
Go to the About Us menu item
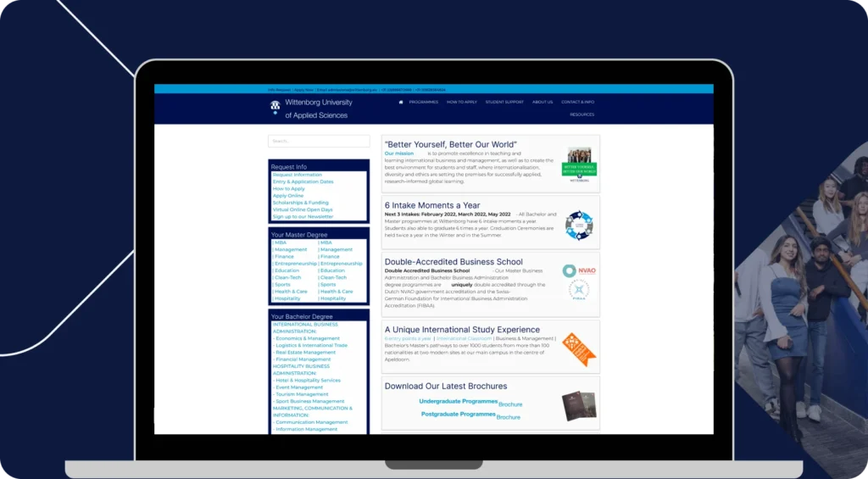[542, 102]
